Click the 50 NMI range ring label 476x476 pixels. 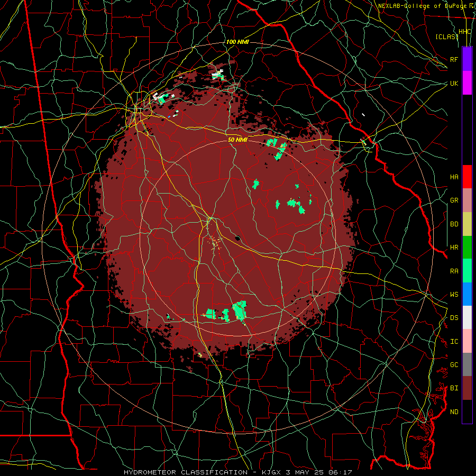coord(237,140)
